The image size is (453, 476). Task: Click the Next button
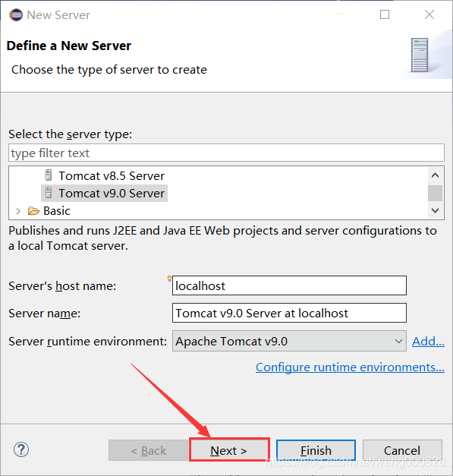click(x=229, y=450)
